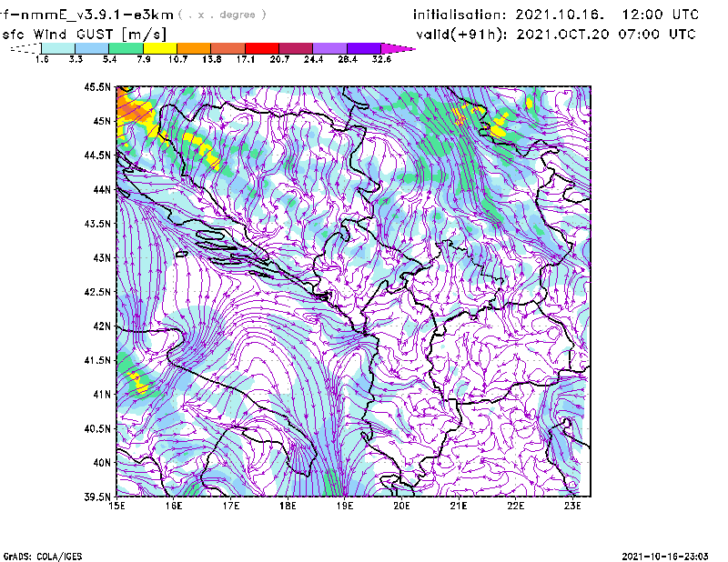Click the 41.5N latitude label
Screen dimensions: 728x562
(97, 360)
